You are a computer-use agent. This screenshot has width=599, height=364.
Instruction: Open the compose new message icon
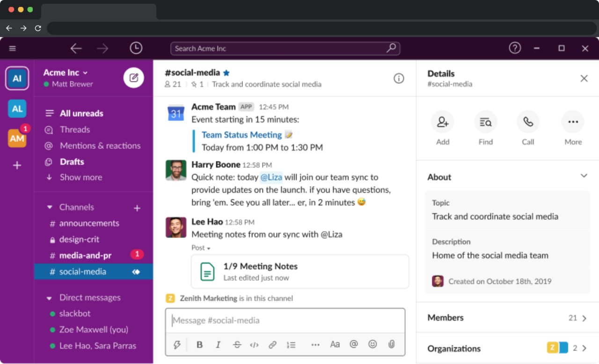(x=133, y=77)
